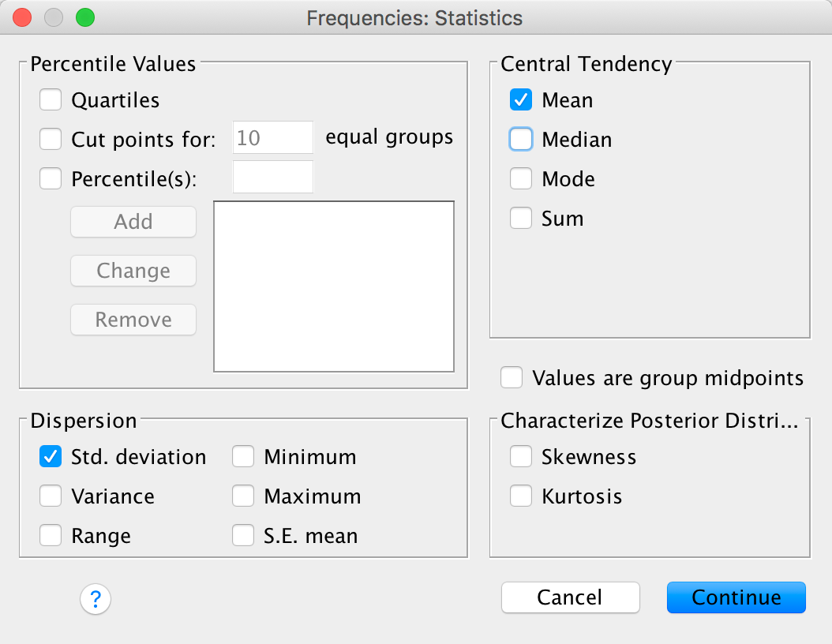Uncheck the Mean checkbox
The image size is (832, 644).
pyautogui.click(x=521, y=100)
